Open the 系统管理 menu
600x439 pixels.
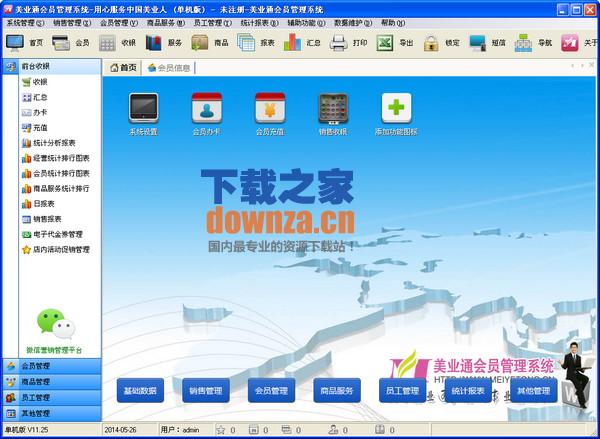(26, 23)
